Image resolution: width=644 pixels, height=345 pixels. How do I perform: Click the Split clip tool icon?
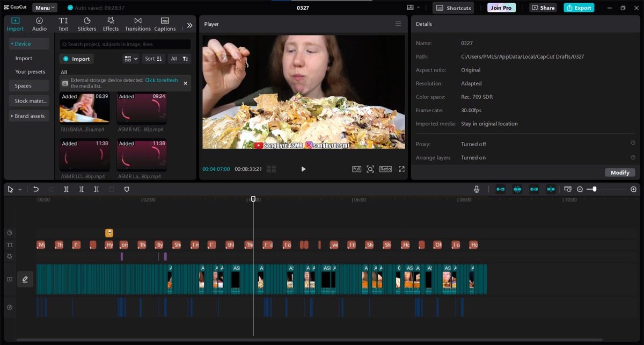[66, 189]
